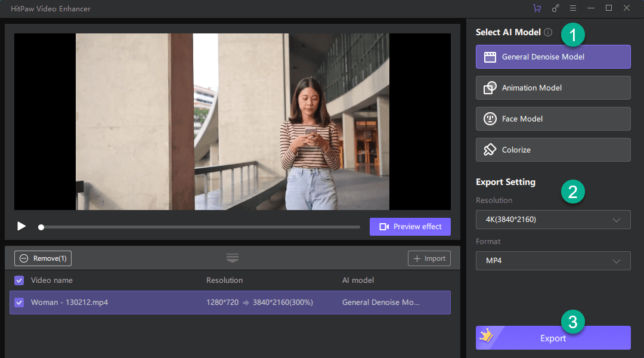Uncheck the Woman - 130212.mp4 checkbox
Image resolution: width=644 pixels, height=358 pixels.
[19, 303]
